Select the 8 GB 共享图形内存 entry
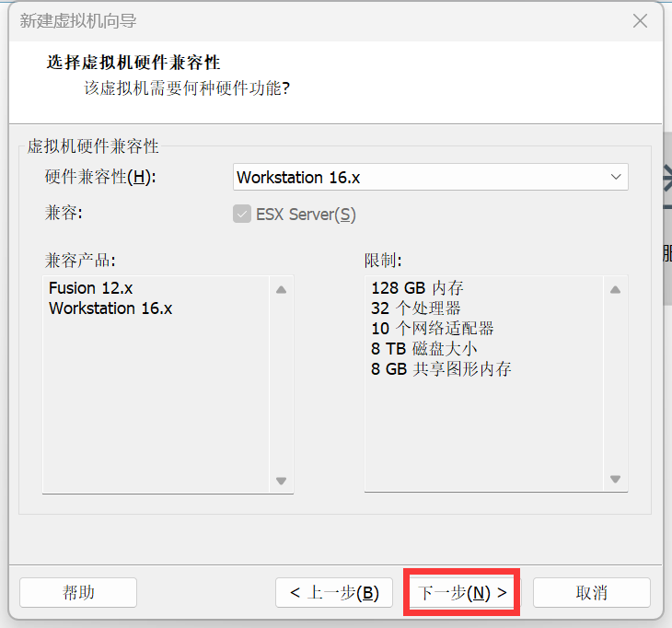This screenshot has width=672, height=628. tap(441, 368)
